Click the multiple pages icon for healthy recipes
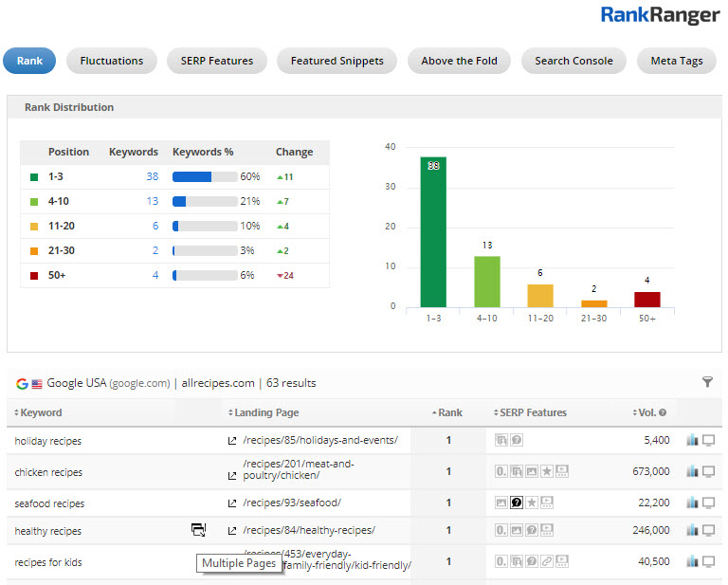Viewport: 728px width, 585px height. (x=198, y=530)
